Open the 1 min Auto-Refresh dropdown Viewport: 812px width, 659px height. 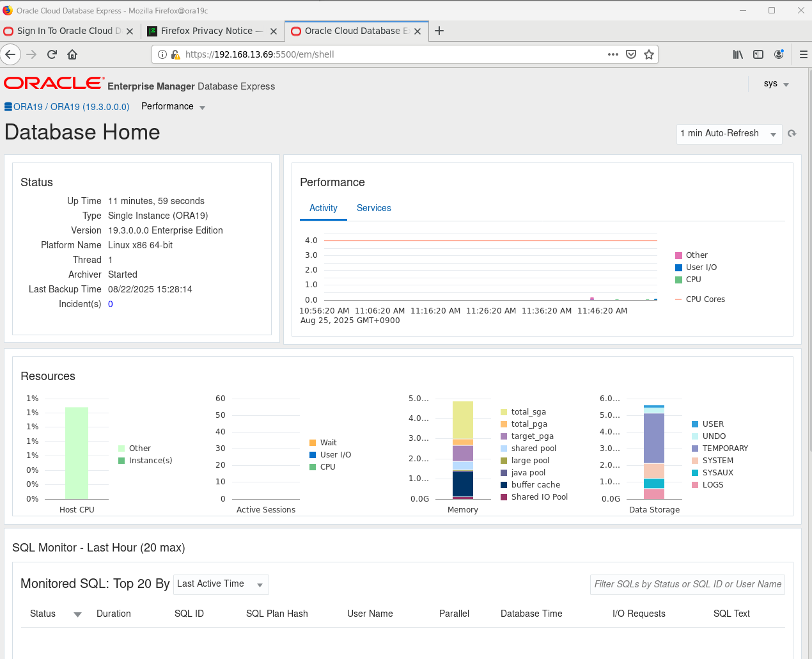click(729, 134)
